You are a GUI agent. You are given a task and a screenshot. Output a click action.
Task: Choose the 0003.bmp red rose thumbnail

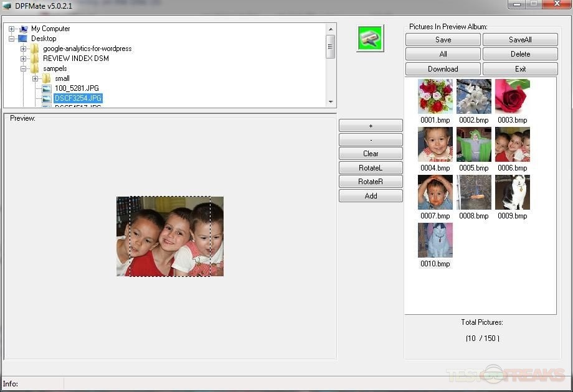coord(512,96)
